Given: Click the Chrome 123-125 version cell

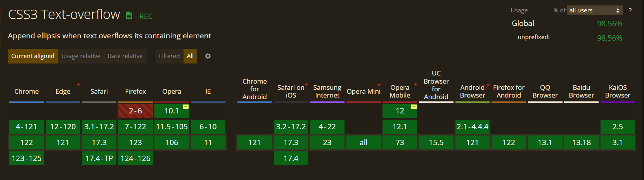Looking at the screenshot, I should 26,158.
